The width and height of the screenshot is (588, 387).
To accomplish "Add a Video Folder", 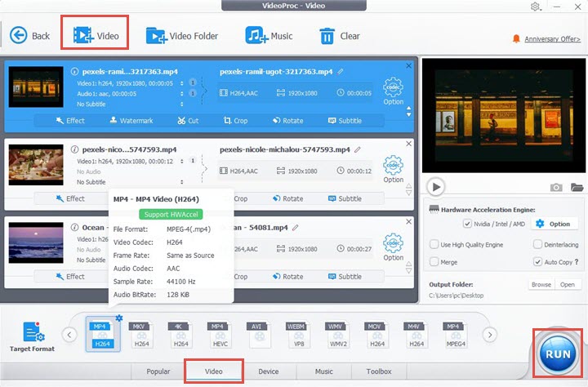I will coord(182,36).
